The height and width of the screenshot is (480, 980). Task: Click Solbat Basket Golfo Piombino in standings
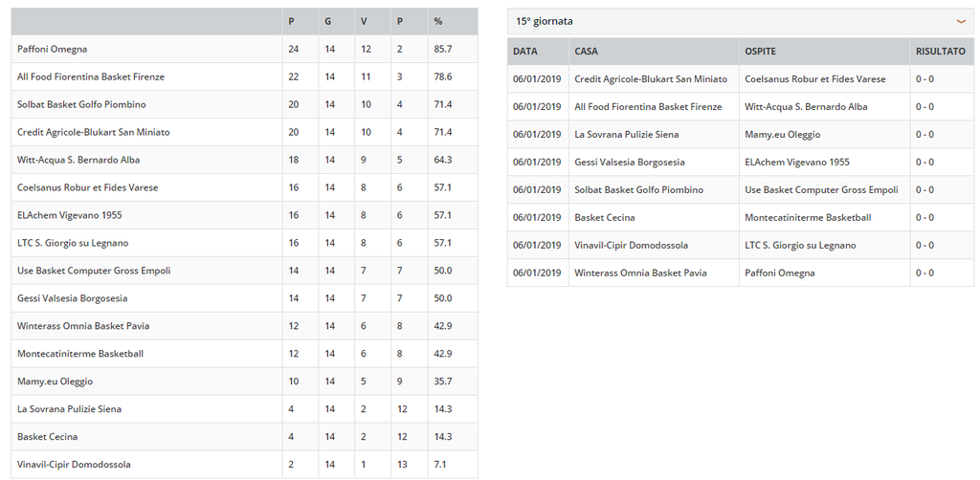pyautogui.click(x=81, y=104)
